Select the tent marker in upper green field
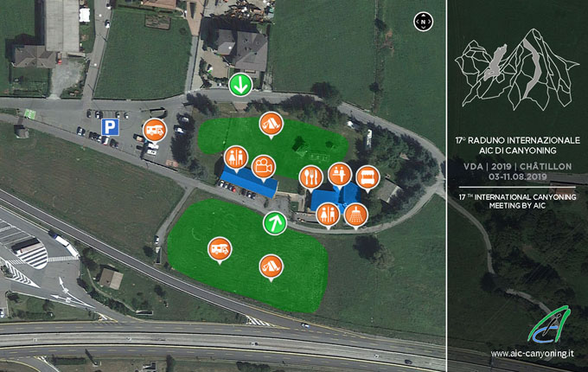 (x=272, y=124)
